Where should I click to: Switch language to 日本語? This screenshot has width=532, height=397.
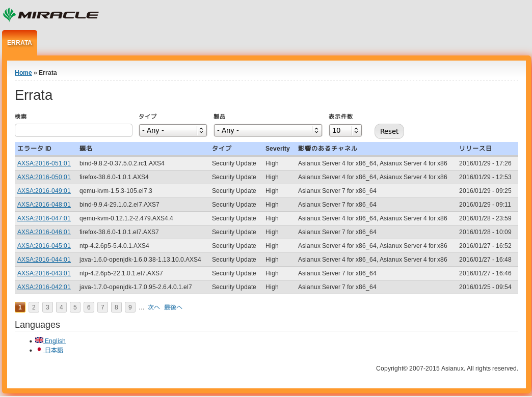pos(54,350)
